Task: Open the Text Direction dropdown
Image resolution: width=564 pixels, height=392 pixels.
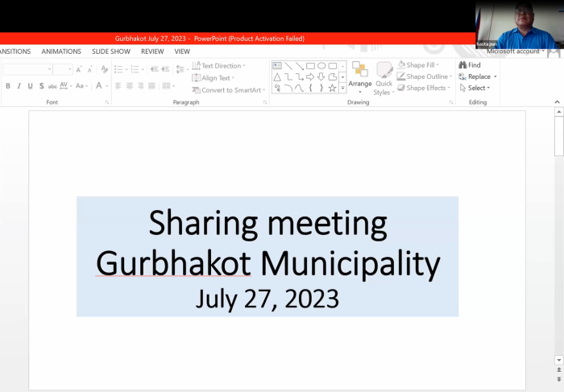Action: pos(221,66)
